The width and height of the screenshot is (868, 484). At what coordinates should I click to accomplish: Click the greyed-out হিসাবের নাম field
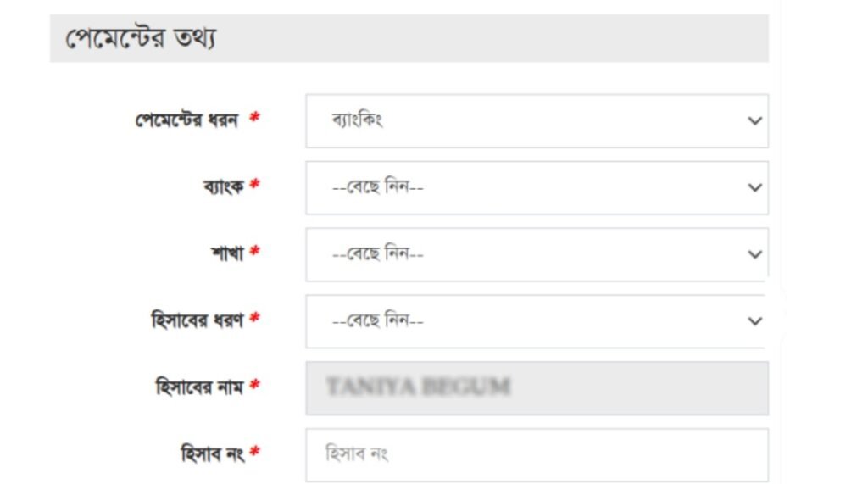point(537,388)
